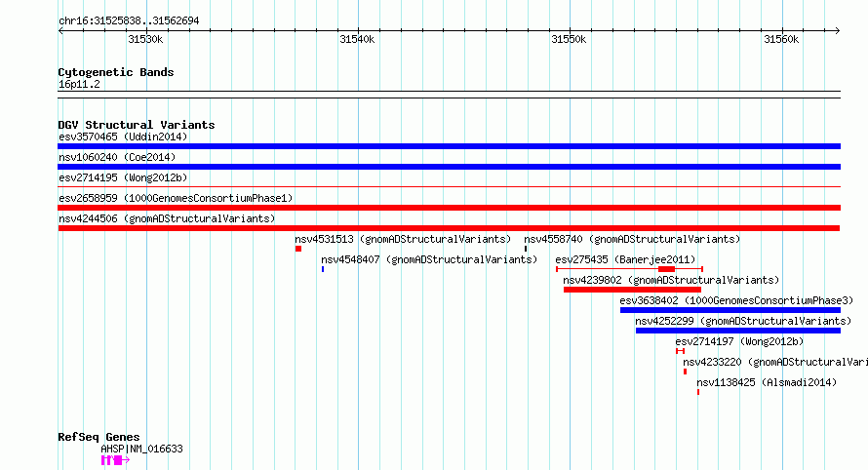Click the RefSeq Genes track title
The image size is (868, 470).
pyautogui.click(x=99, y=438)
